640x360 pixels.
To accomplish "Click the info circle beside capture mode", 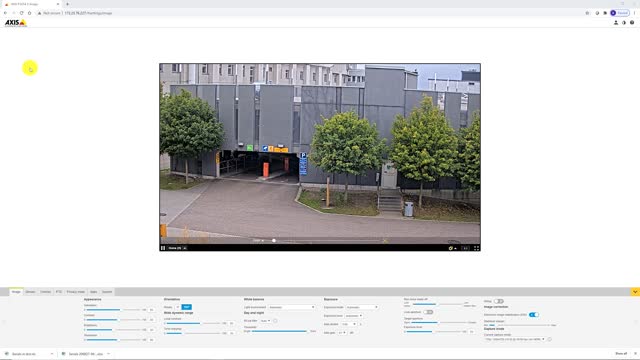I will (549, 339).
